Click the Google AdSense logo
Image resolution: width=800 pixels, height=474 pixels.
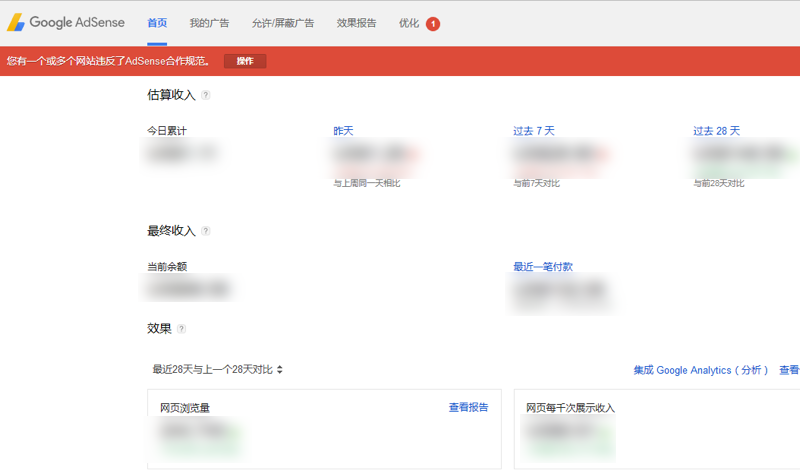(66, 22)
